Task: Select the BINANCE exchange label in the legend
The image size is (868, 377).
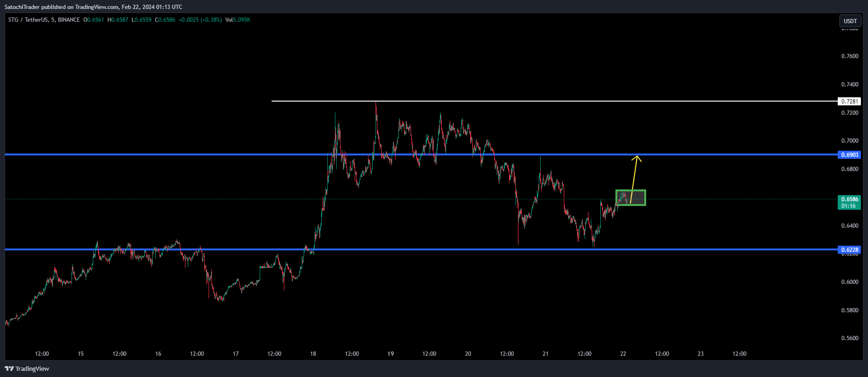Action: (69, 20)
